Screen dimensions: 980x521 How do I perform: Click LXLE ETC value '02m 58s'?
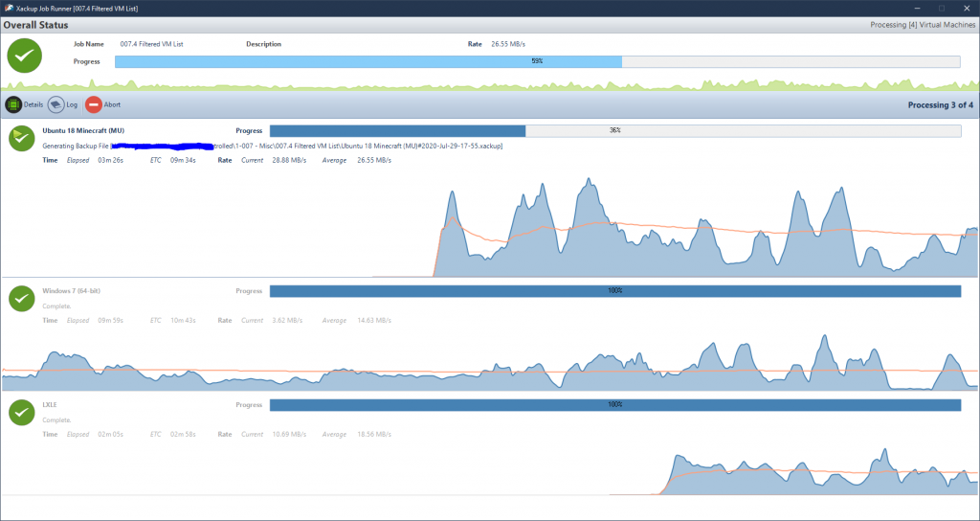(183, 434)
